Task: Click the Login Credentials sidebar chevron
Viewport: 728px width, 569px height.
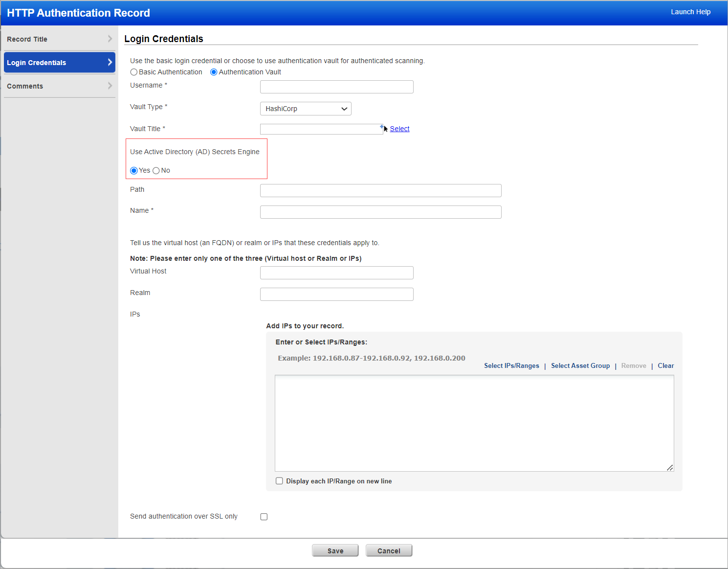Action: coord(110,63)
